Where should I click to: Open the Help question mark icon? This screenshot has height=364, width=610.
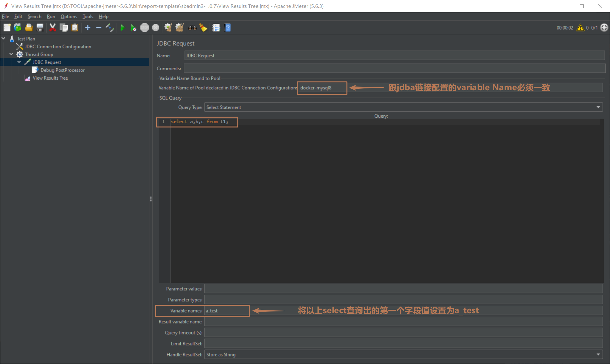coord(228,28)
